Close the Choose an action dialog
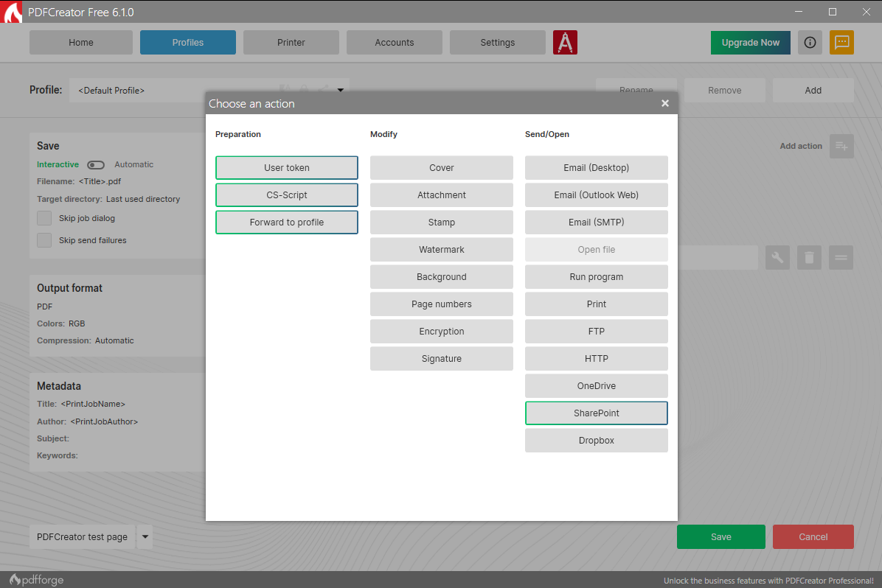Screen dimensions: 882x588 (665, 103)
